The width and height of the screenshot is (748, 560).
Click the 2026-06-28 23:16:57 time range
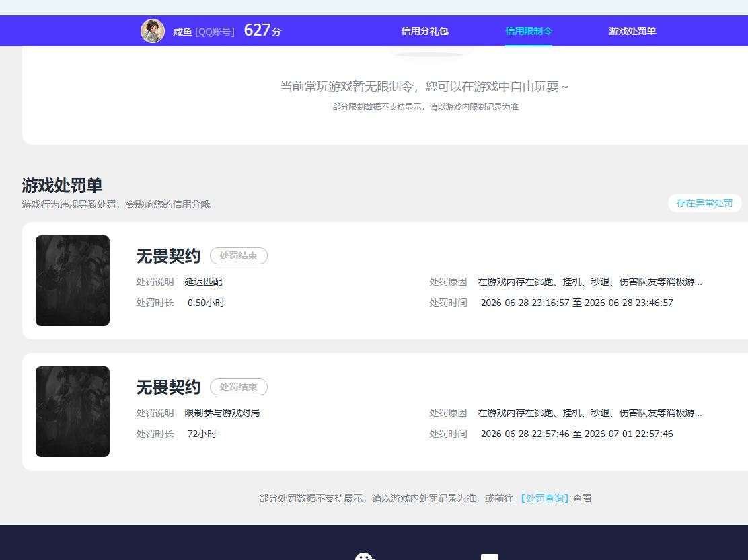(576, 303)
